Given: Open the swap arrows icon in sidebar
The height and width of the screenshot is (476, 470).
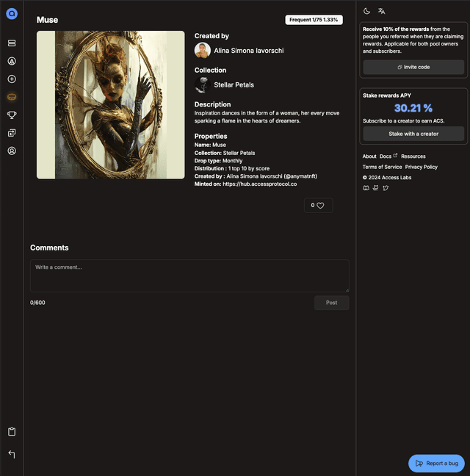Looking at the screenshot, I should pyautogui.click(x=12, y=133).
